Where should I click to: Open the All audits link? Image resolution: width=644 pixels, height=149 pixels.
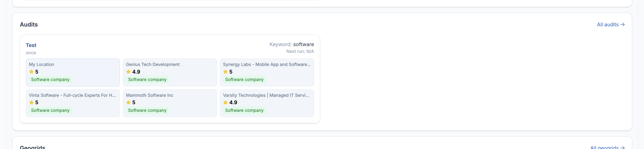click(x=607, y=25)
